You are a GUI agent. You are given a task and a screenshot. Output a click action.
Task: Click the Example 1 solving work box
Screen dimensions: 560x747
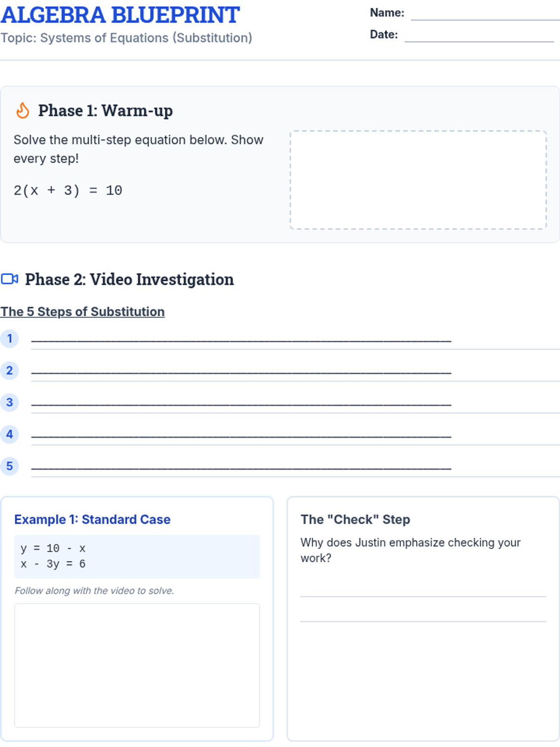pos(137,665)
